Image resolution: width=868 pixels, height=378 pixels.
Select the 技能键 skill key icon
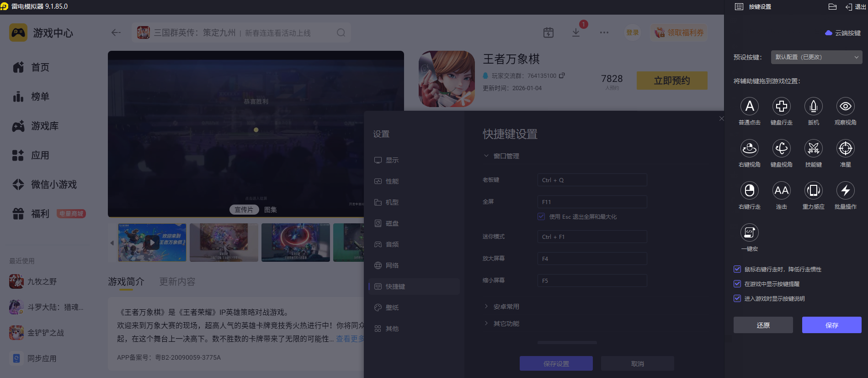[814, 148]
